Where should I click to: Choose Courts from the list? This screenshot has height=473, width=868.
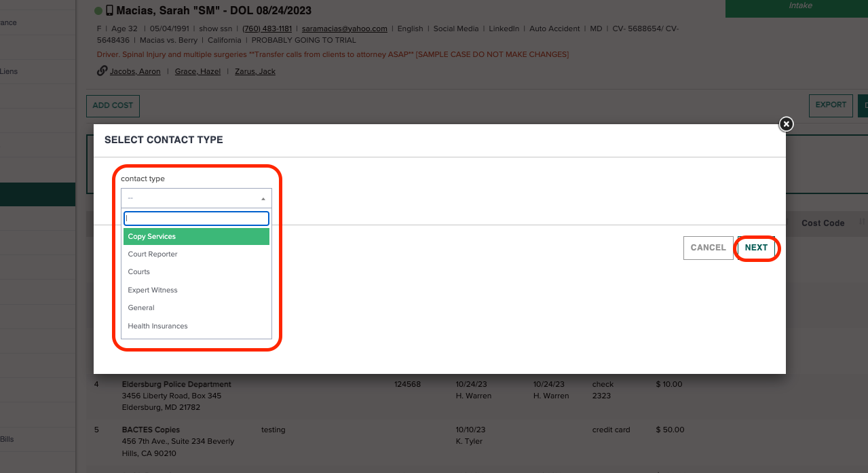197,271
